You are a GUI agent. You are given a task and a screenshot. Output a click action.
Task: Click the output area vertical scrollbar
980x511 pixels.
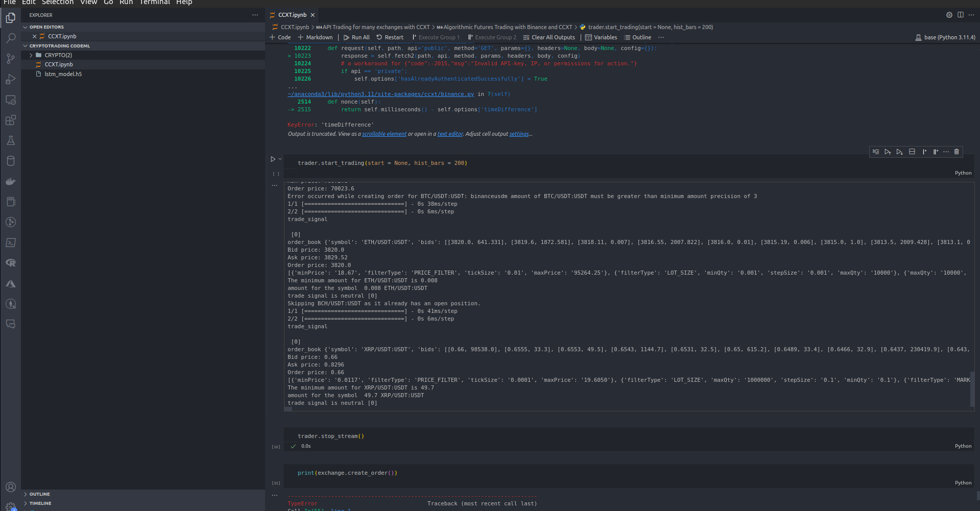(x=972, y=388)
